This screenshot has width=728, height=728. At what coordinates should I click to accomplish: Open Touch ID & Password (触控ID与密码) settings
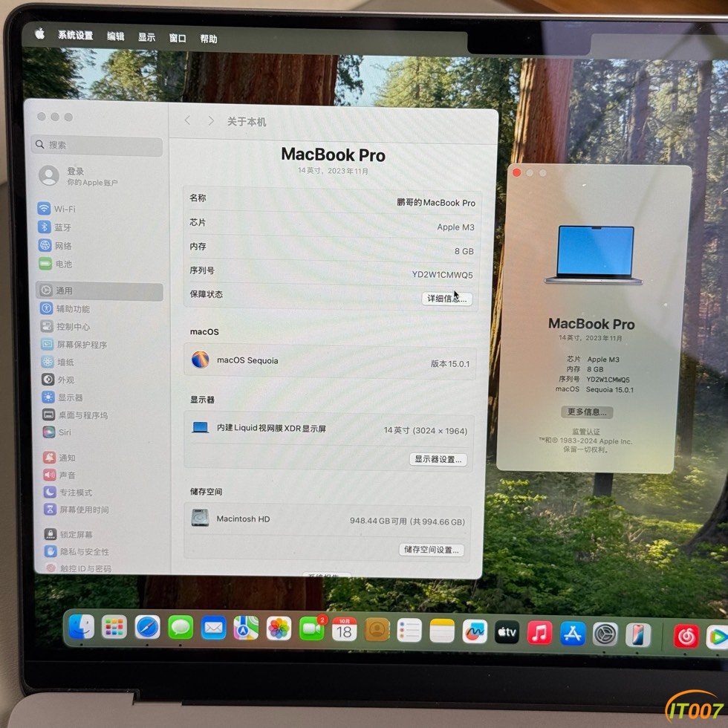[x=79, y=568]
